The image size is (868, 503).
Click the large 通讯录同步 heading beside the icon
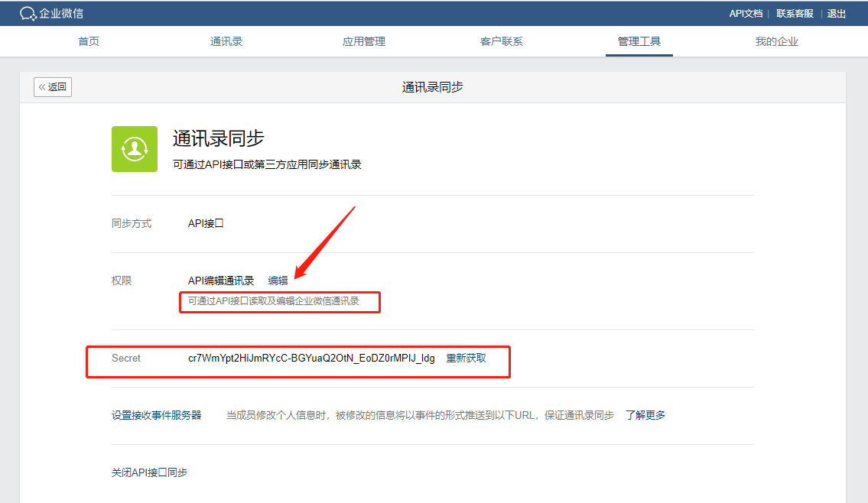click(x=219, y=138)
